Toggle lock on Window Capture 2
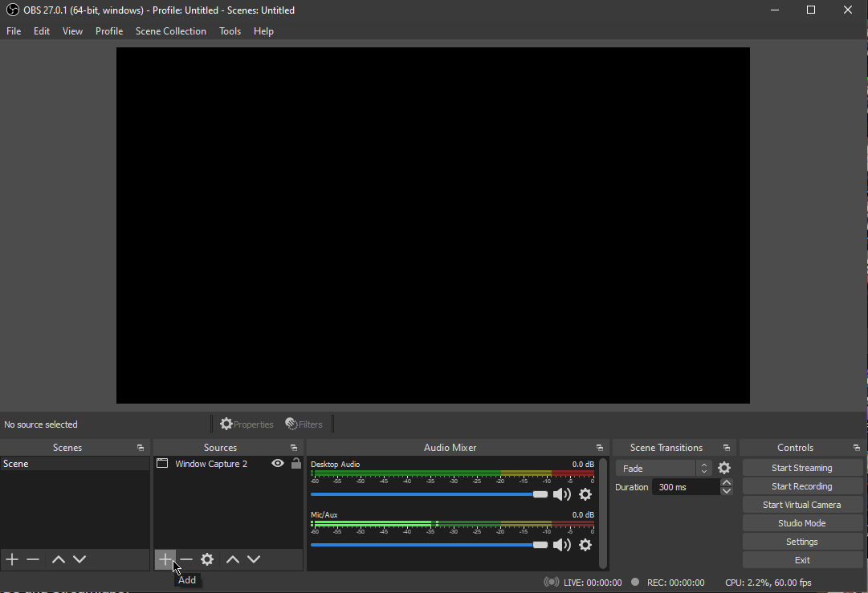Screen dimensions: 868x593 coord(296,463)
